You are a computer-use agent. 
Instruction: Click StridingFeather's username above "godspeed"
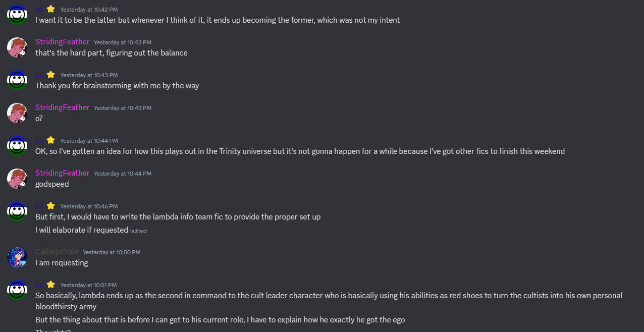(63, 173)
